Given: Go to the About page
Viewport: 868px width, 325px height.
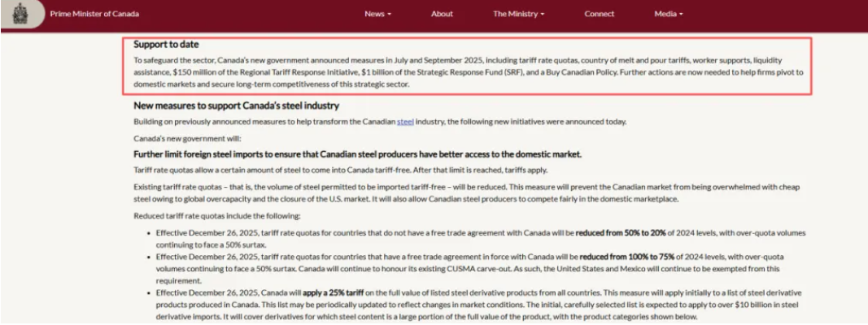Looking at the screenshot, I should coord(442,14).
